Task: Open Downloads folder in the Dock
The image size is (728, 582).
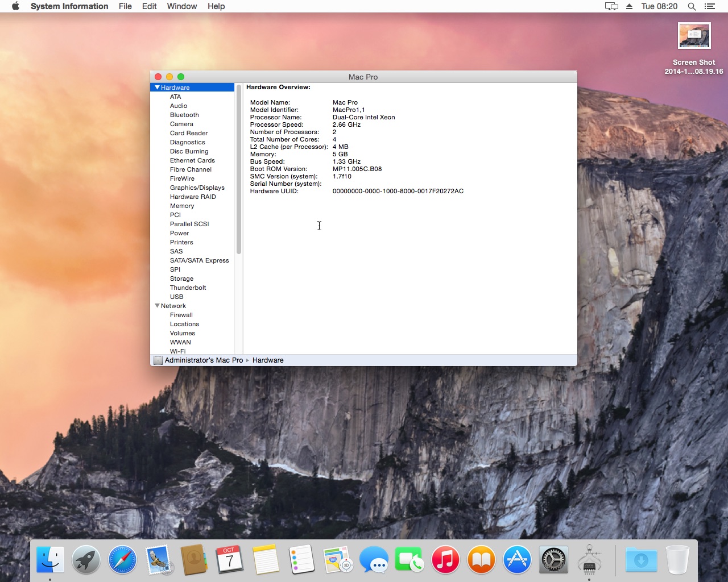Action: click(x=641, y=560)
